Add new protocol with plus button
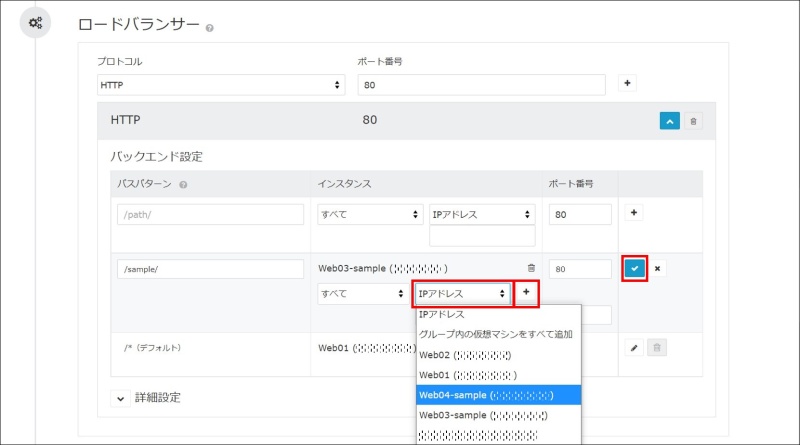Viewport: 800px width, 445px height. [x=628, y=84]
